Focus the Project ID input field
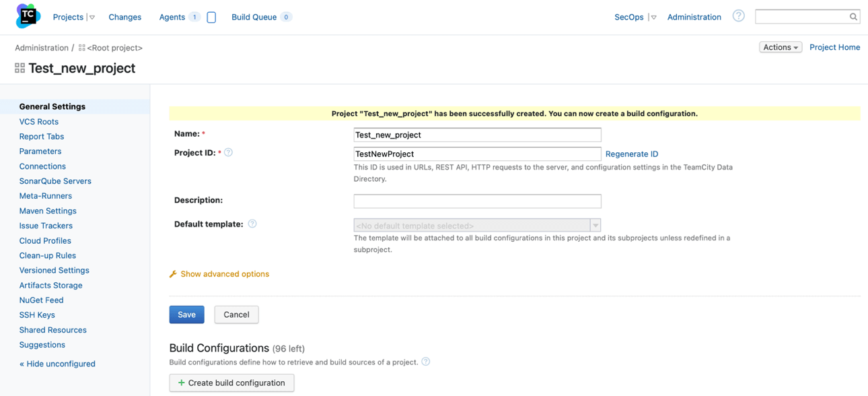This screenshot has width=868, height=396. (x=477, y=154)
